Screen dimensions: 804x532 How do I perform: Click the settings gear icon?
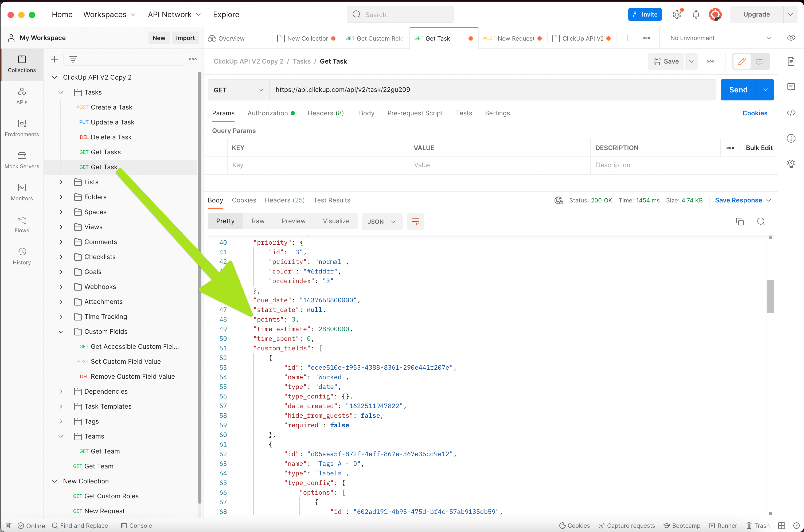coord(677,14)
